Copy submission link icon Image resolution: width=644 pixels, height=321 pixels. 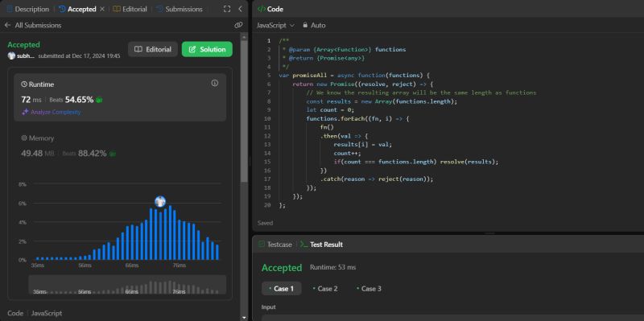(x=238, y=25)
